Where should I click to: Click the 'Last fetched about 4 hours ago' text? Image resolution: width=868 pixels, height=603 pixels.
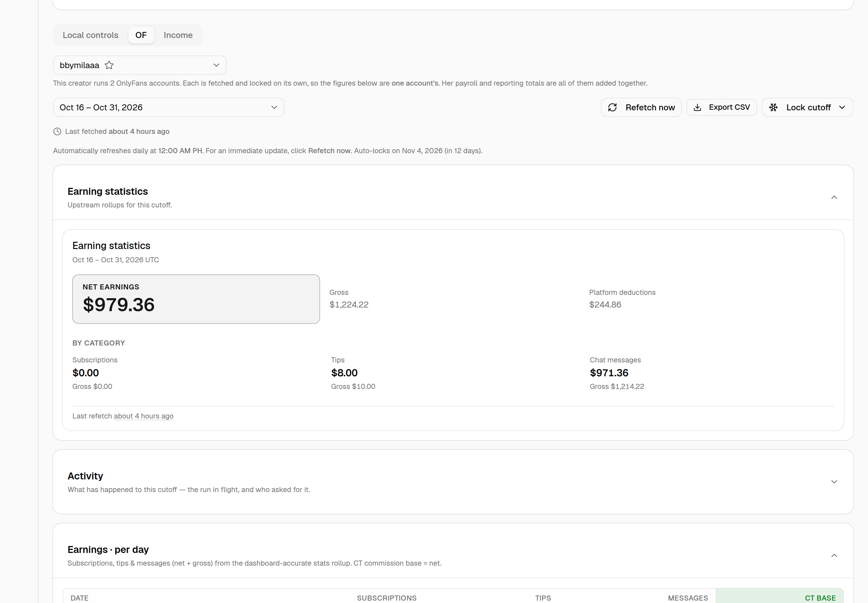(117, 131)
